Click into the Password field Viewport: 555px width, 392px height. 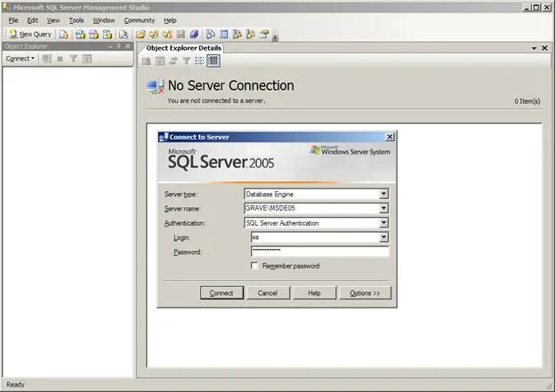point(320,252)
